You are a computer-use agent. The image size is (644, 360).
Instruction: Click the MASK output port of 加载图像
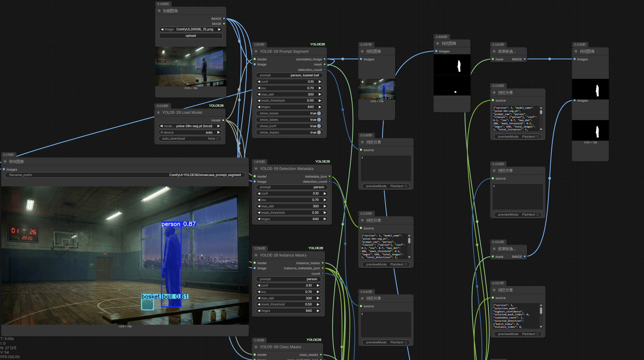[x=224, y=24]
